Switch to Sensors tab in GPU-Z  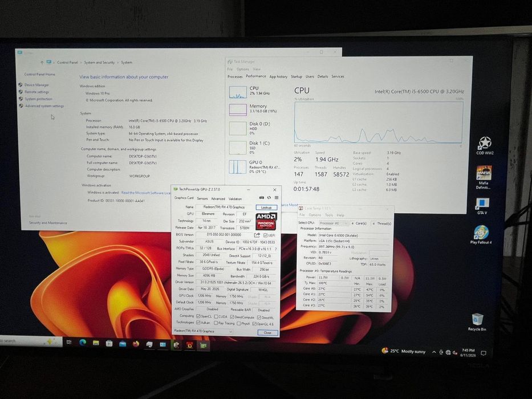(202, 198)
